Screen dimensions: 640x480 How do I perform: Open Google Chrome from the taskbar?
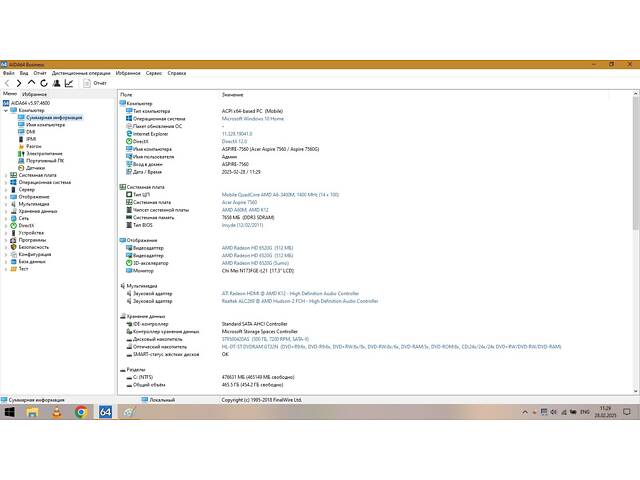(x=81, y=412)
